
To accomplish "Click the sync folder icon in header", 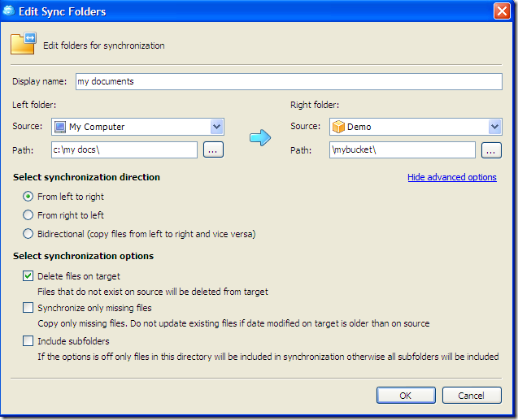I will click(x=23, y=43).
